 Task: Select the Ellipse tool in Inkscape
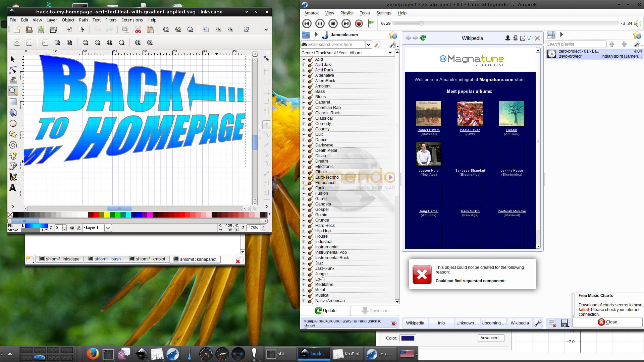(13, 123)
